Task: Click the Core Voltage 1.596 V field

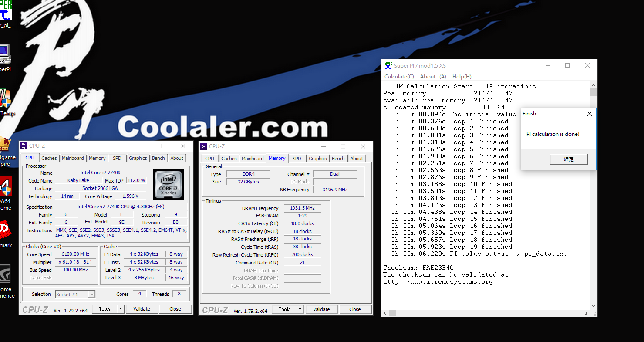Action: (x=131, y=196)
